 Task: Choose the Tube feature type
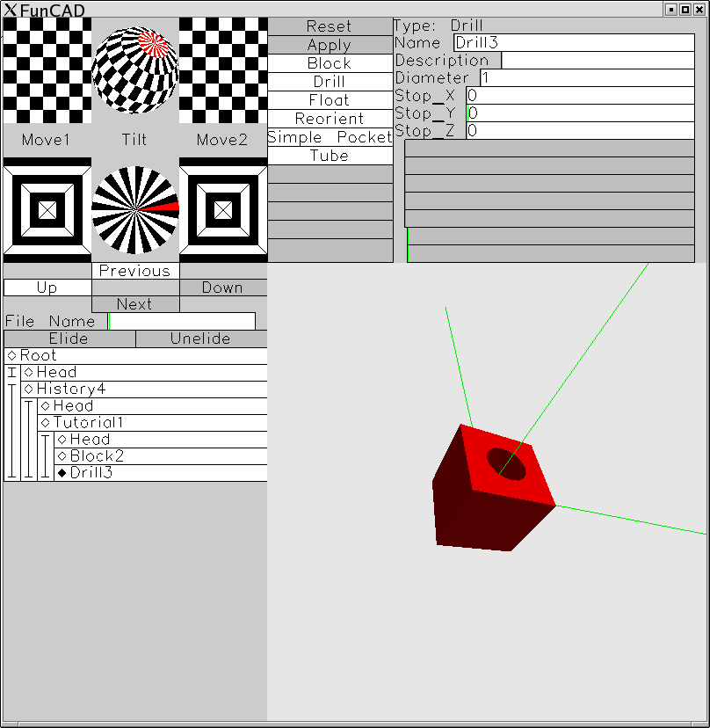pyautogui.click(x=330, y=156)
